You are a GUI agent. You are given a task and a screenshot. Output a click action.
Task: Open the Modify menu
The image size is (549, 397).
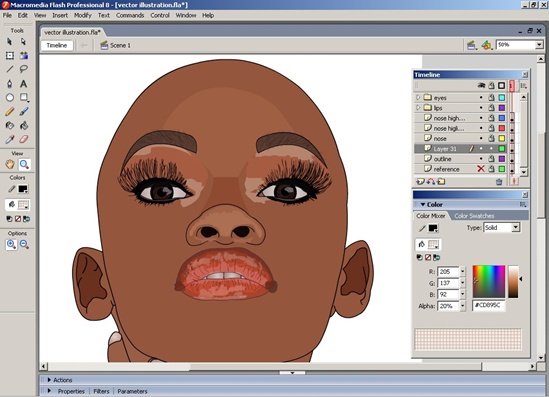(x=83, y=15)
